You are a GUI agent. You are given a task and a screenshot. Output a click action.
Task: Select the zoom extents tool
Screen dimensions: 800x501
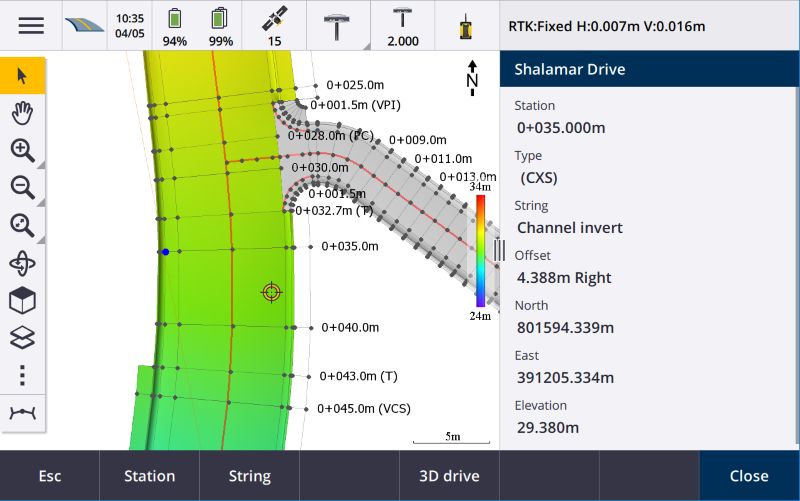coord(22,225)
